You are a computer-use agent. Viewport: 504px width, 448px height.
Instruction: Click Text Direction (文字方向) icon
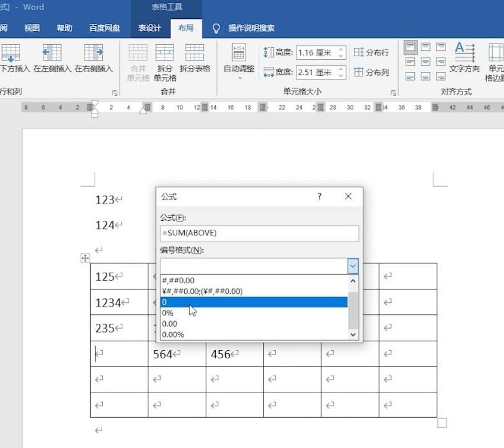tap(464, 52)
